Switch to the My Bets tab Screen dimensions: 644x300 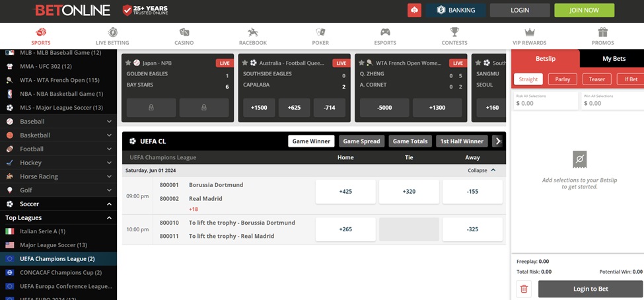pyautogui.click(x=613, y=59)
